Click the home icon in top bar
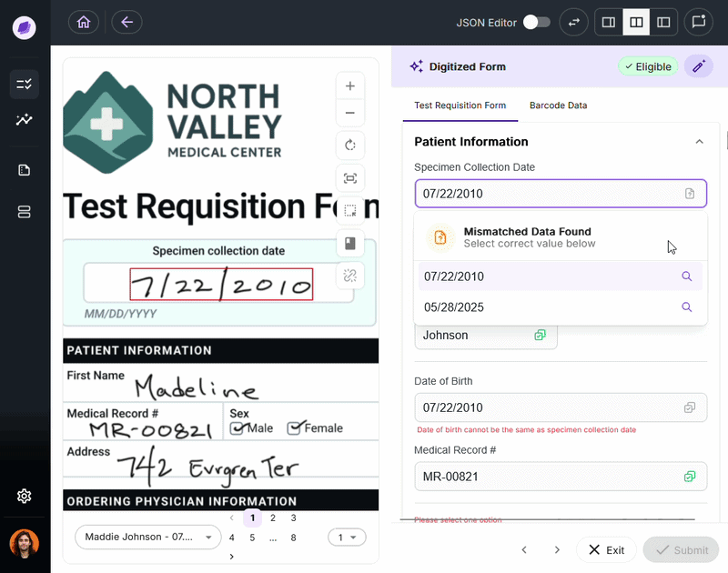 coord(84,22)
